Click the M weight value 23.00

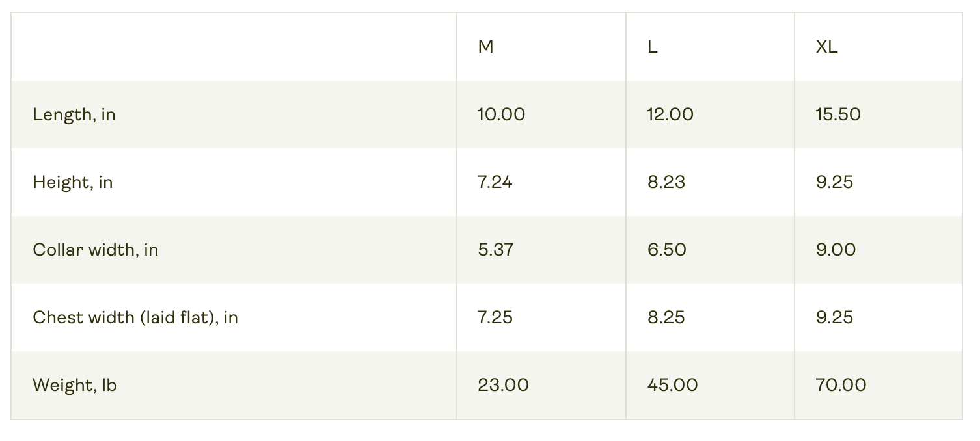[x=503, y=385]
